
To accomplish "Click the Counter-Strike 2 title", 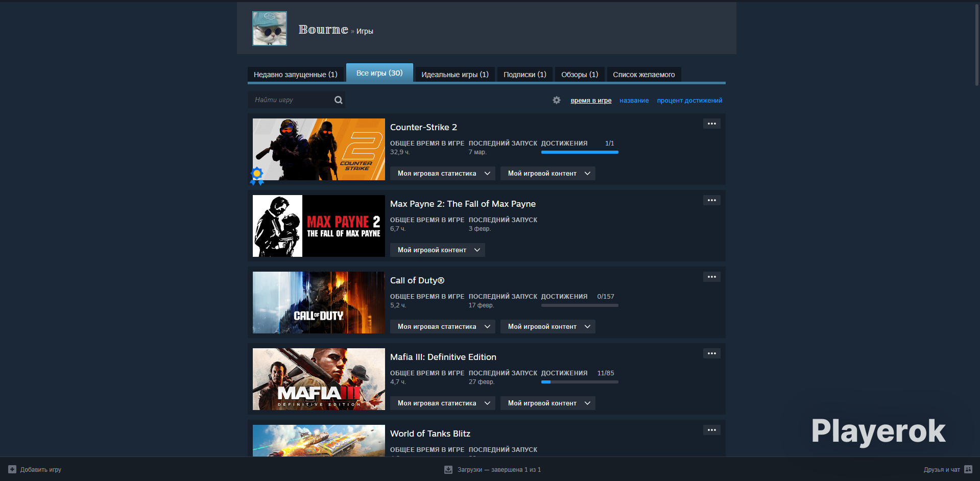I will pyautogui.click(x=423, y=127).
